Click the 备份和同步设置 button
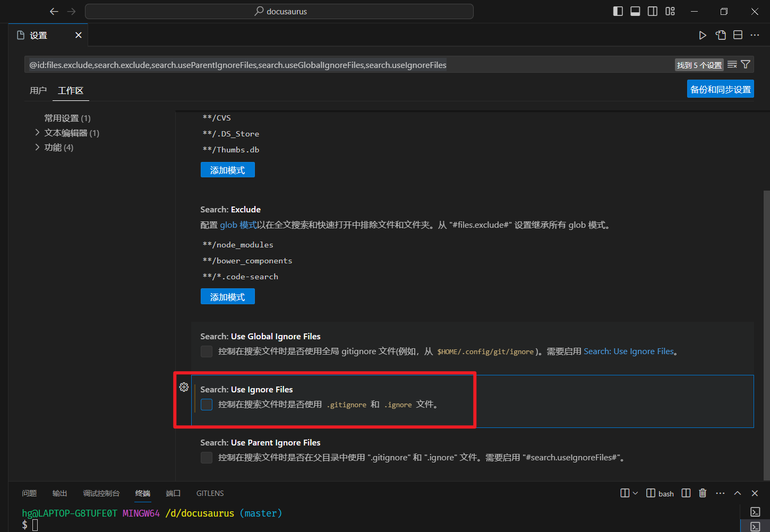The height and width of the screenshot is (532, 770). click(x=721, y=89)
